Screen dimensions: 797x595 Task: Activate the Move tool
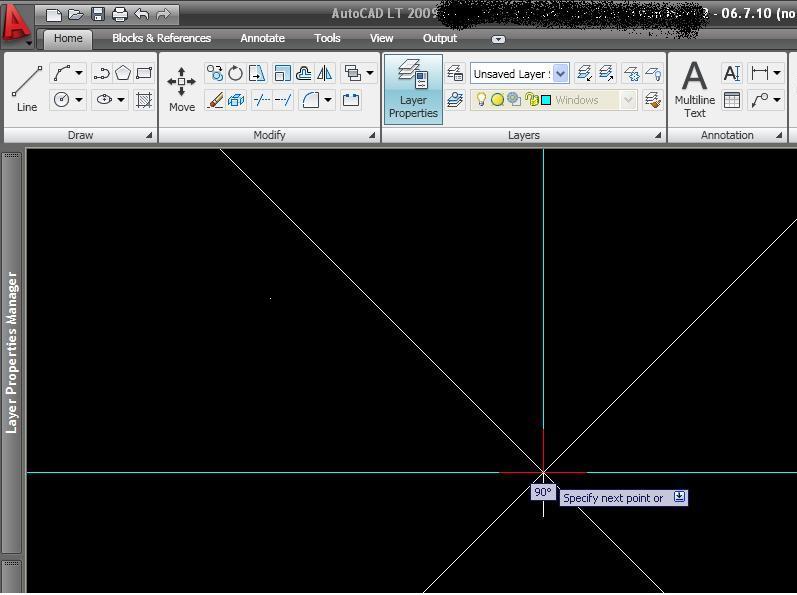click(181, 89)
